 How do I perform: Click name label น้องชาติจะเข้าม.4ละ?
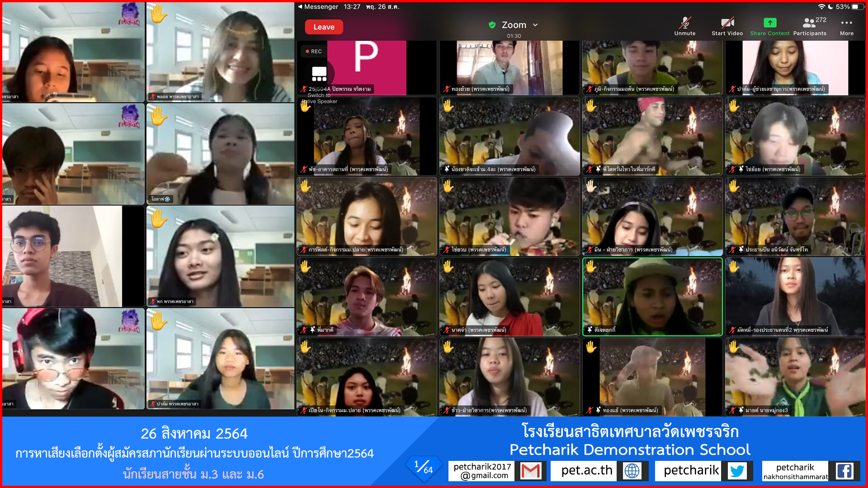tap(493, 169)
